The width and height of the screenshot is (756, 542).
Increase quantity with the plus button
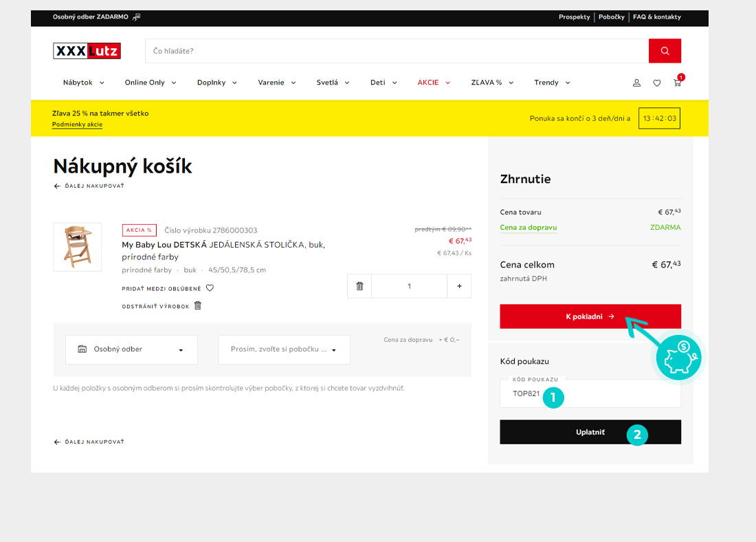point(459,286)
